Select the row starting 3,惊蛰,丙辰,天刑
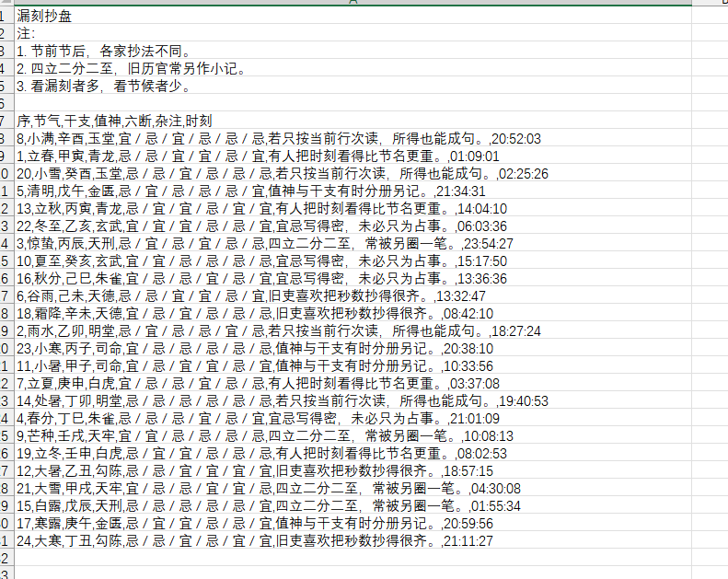Image resolution: width=728 pixels, height=579 pixels. click(352, 243)
